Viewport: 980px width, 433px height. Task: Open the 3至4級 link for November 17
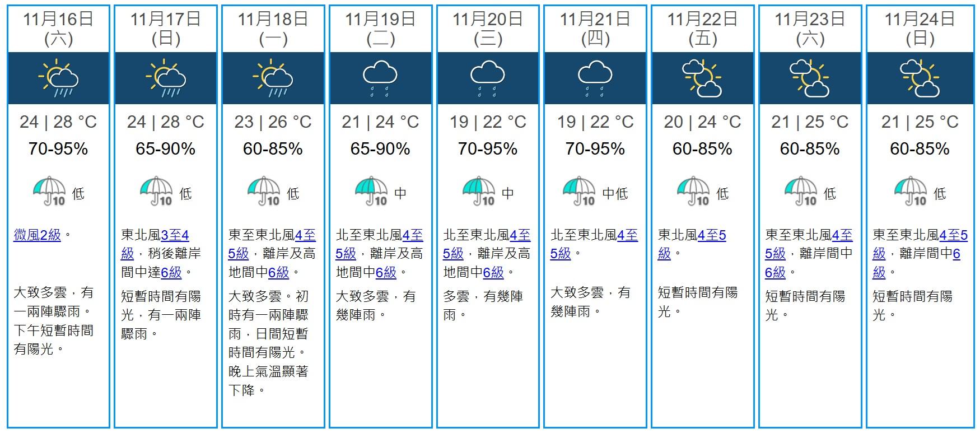pos(175,235)
